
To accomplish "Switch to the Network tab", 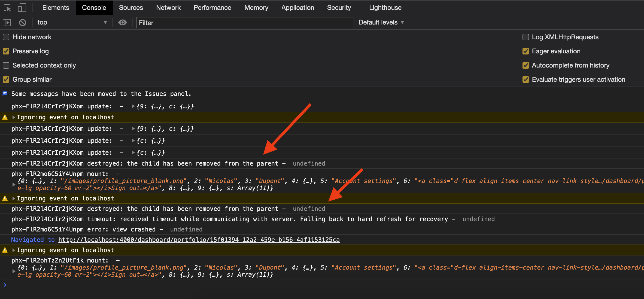I will (x=168, y=8).
